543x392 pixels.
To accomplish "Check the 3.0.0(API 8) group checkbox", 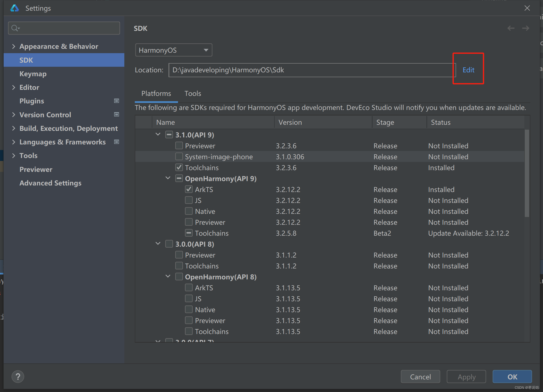I will [x=169, y=244].
